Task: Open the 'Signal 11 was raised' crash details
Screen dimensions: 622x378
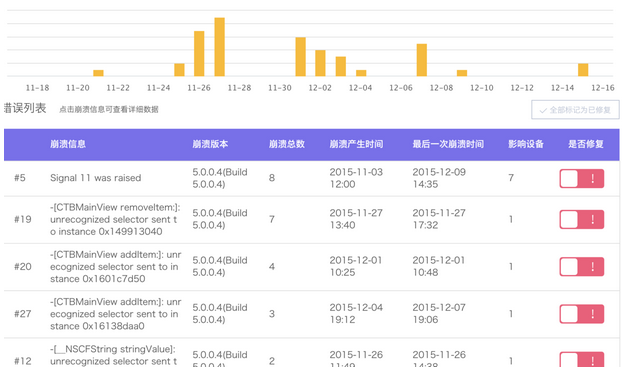Action: (96, 178)
